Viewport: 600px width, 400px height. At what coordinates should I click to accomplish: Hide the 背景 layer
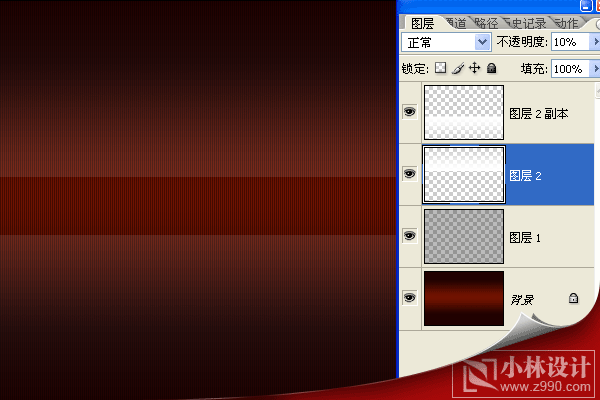click(x=409, y=297)
